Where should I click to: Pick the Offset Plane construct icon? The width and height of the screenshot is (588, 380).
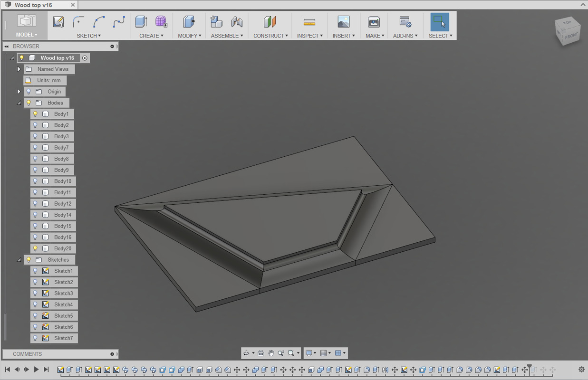[270, 22]
